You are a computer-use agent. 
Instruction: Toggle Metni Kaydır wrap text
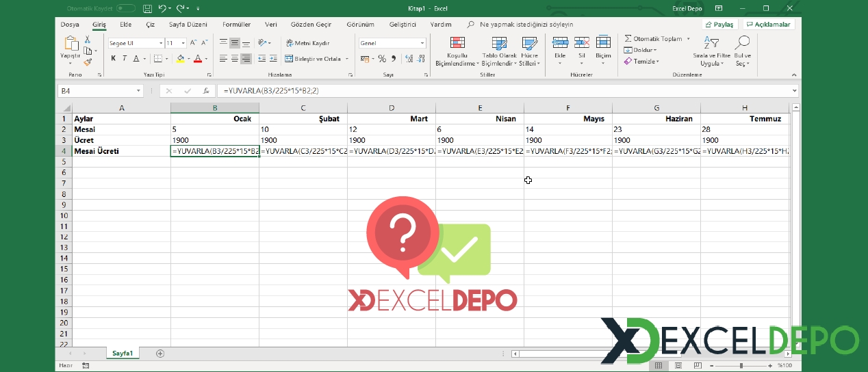pyautogui.click(x=307, y=43)
